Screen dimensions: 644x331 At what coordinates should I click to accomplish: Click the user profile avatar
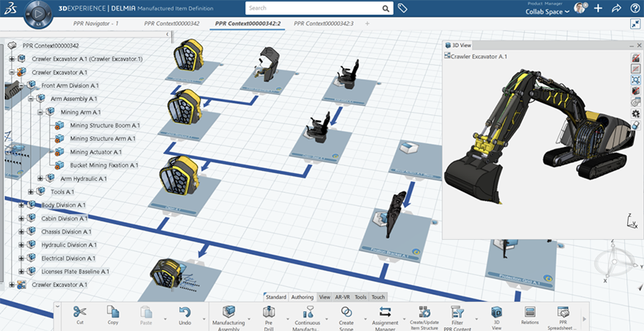[x=580, y=8]
